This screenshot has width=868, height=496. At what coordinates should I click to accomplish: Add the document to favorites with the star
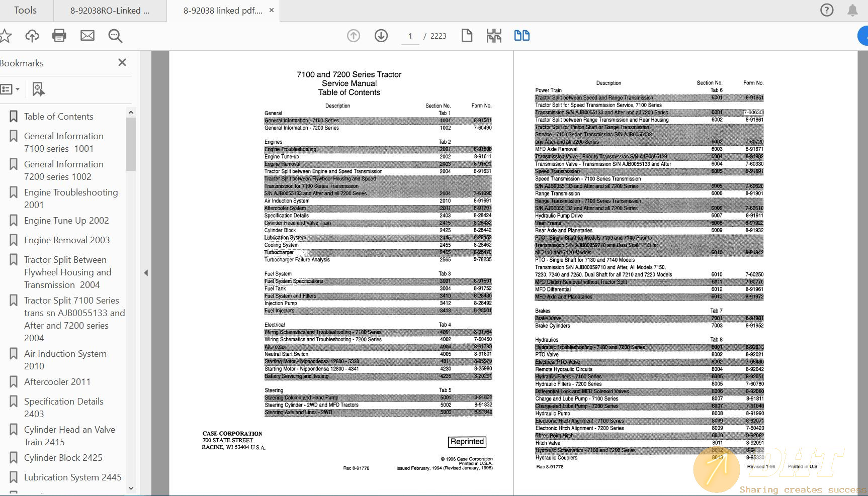(6, 36)
